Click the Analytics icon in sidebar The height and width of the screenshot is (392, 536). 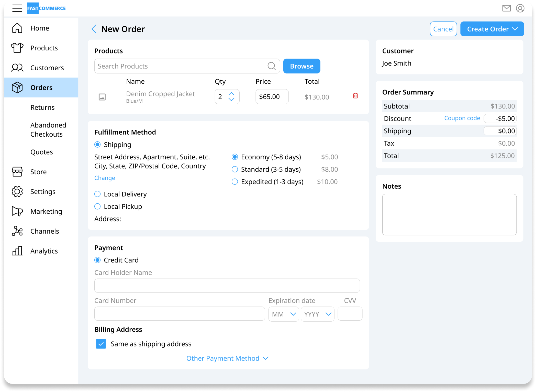(x=17, y=251)
